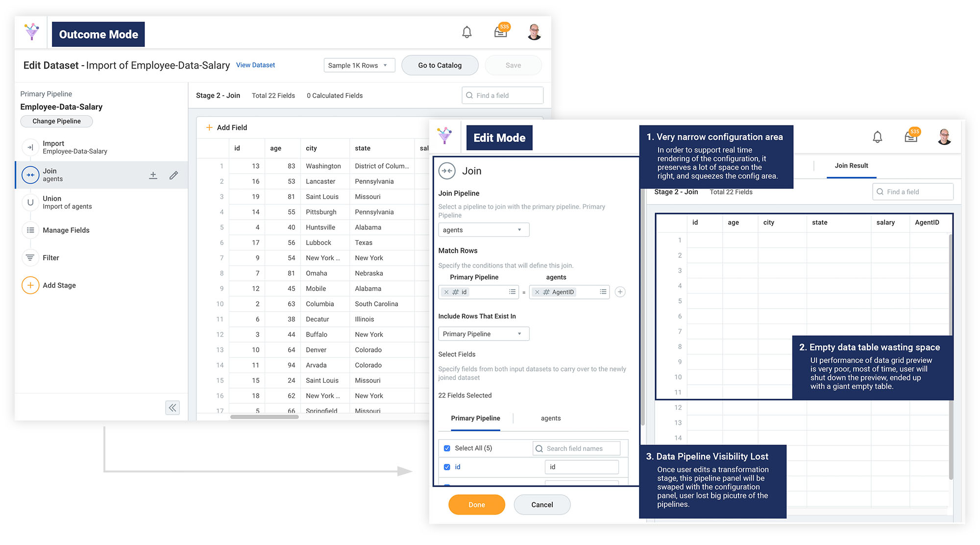This screenshot has height=545, width=980.
Task: Uncheck the id field checkbox
Action: [x=447, y=467]
